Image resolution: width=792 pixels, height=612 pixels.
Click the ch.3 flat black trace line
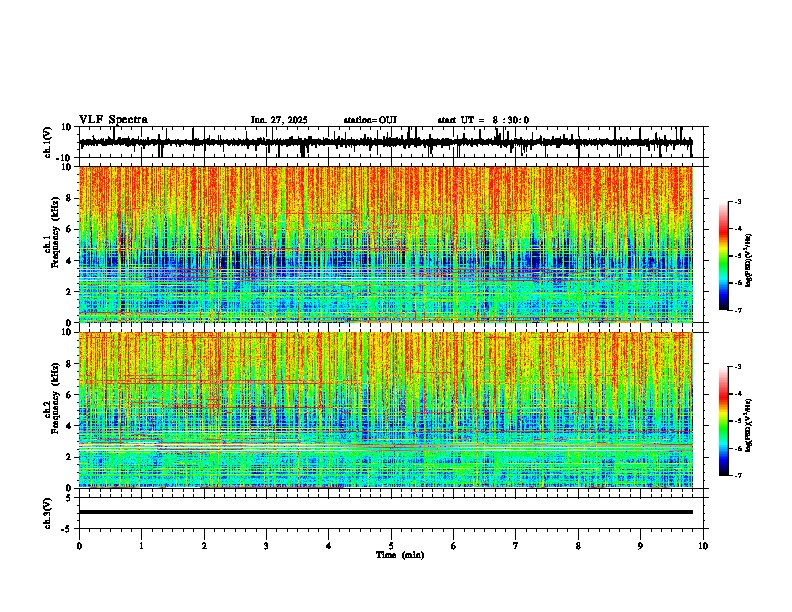385,512
